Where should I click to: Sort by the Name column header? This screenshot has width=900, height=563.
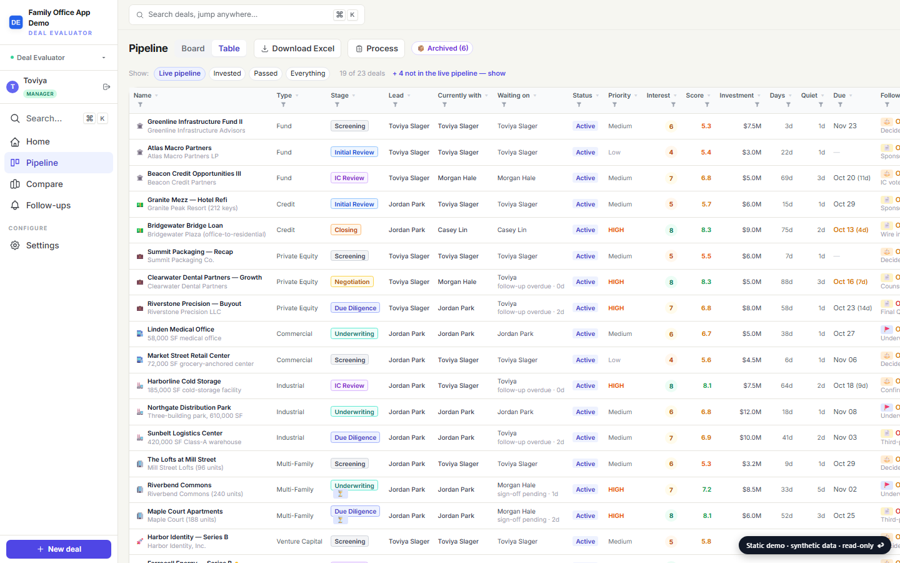[x=142, y=95]
